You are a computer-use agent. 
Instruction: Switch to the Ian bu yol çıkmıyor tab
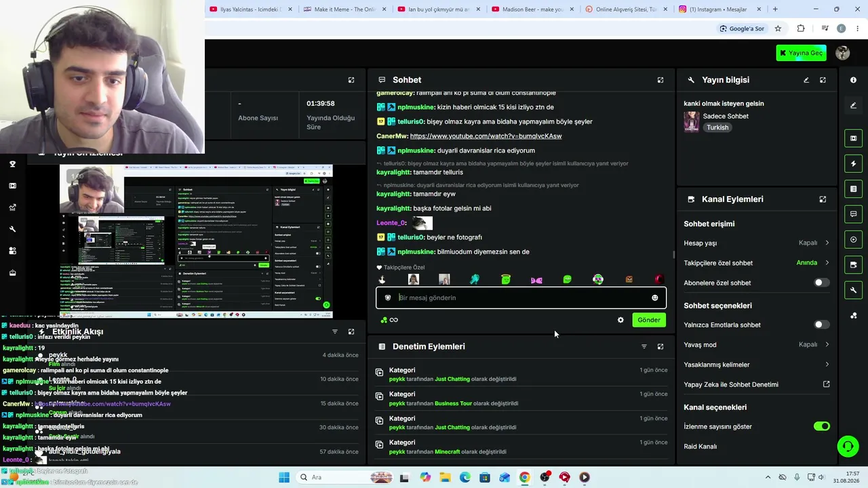[x=438, y=9]
